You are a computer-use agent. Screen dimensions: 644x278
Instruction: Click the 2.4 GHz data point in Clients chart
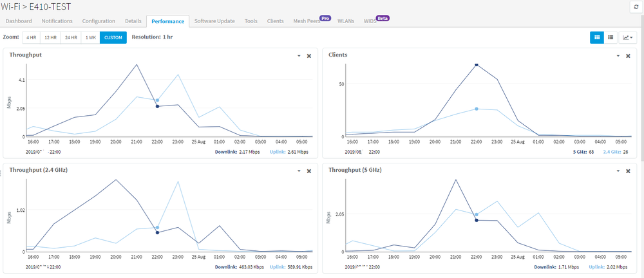tap(477, 109)
